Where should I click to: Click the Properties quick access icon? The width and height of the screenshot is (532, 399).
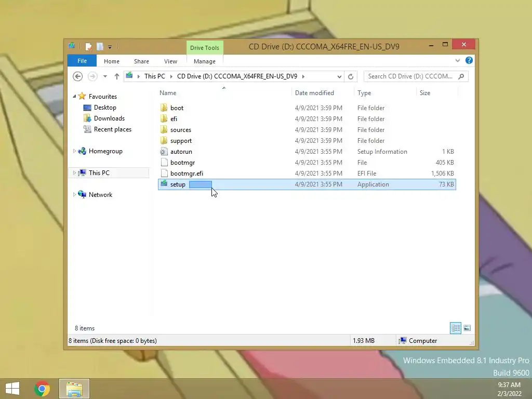[88, 46]
